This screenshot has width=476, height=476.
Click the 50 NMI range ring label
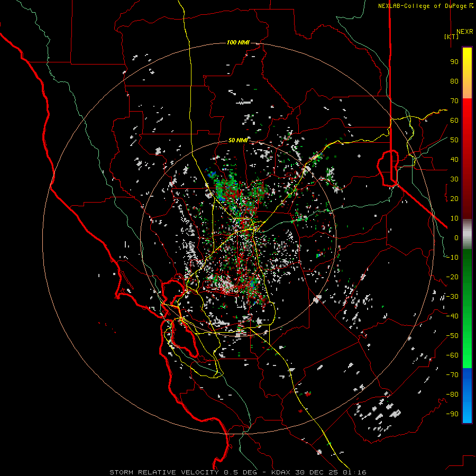click(x=238, y=140)
